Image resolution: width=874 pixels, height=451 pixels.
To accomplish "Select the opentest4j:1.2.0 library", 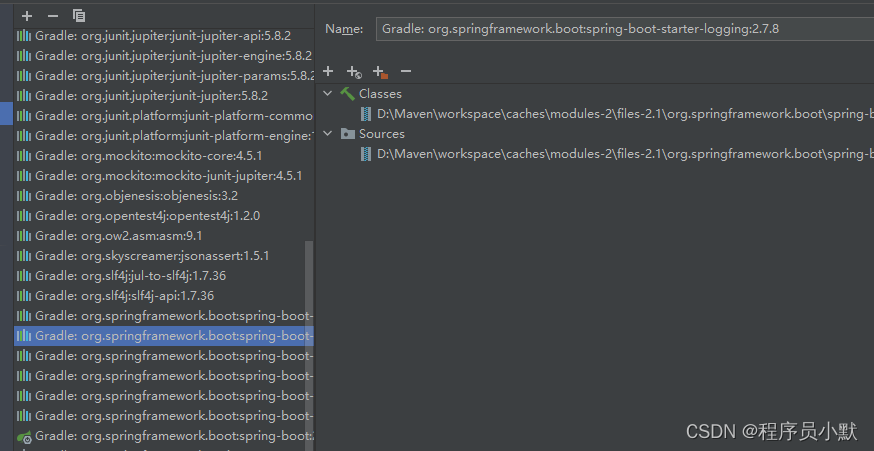I will click(x=164, y=216).
